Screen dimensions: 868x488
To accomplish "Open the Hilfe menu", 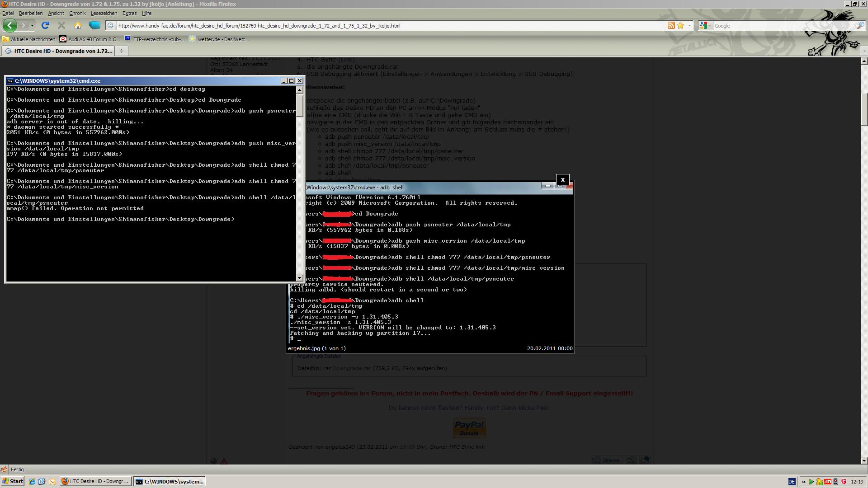I will tap(146, 13).
